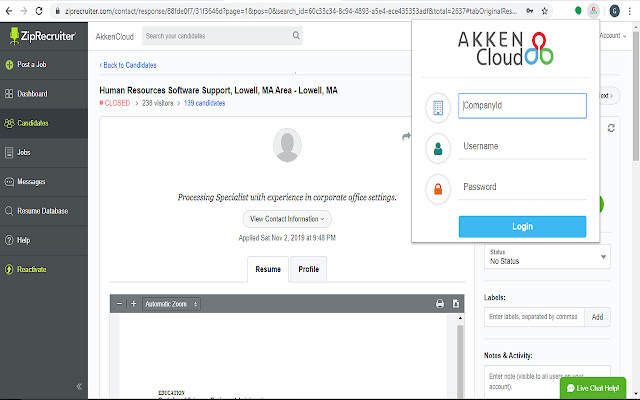This screenshot has width=640, height=400.
Task: Click the browser address bar URL
Action: (x=292, y=11)
